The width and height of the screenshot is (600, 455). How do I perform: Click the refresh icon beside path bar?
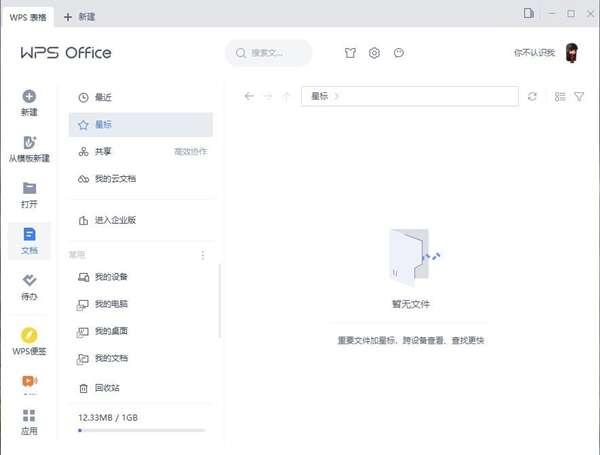(x=532, y=96)
